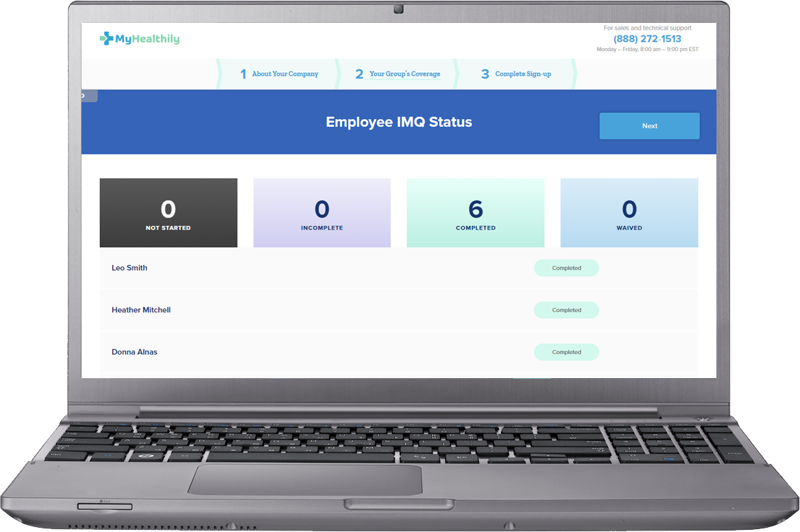The width and height of the screenshot is (800, 532).
Task: Click Leo Smith's Completed status pill
Action: 566,268
